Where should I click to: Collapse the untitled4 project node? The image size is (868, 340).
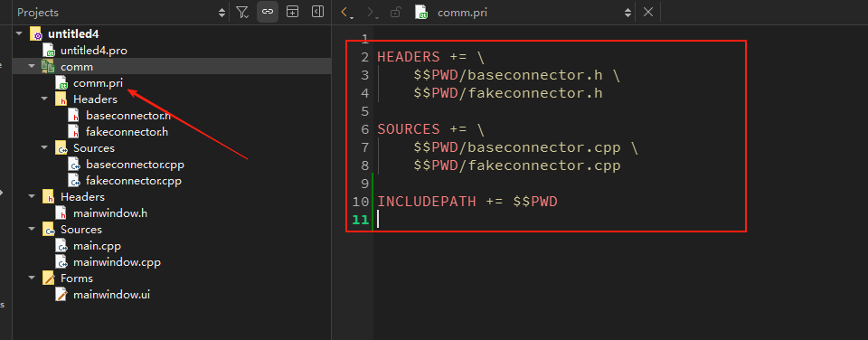19,33
